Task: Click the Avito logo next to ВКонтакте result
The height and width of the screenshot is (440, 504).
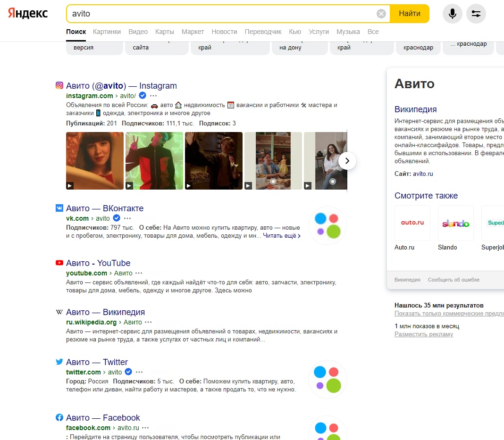Action: [328, 225]
